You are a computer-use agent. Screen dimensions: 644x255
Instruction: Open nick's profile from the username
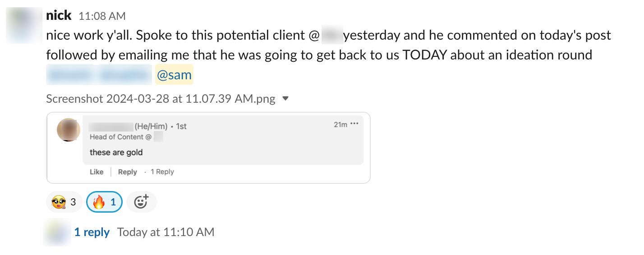(x=59, y=16)
